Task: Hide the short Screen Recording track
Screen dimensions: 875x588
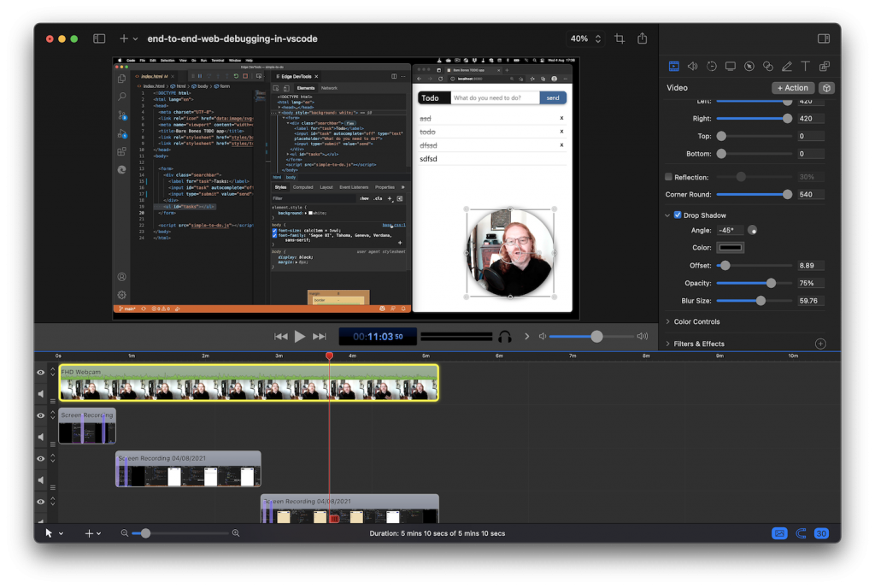Action: [x=41, y=415]
